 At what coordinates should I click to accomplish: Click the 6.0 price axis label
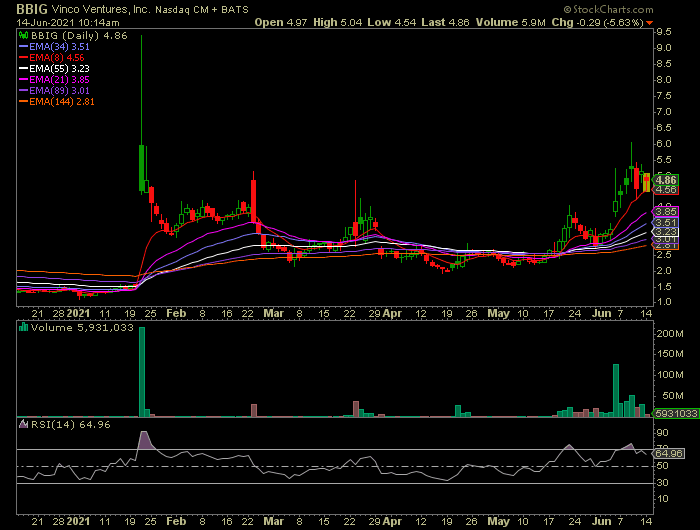click(x=664, y=144)
